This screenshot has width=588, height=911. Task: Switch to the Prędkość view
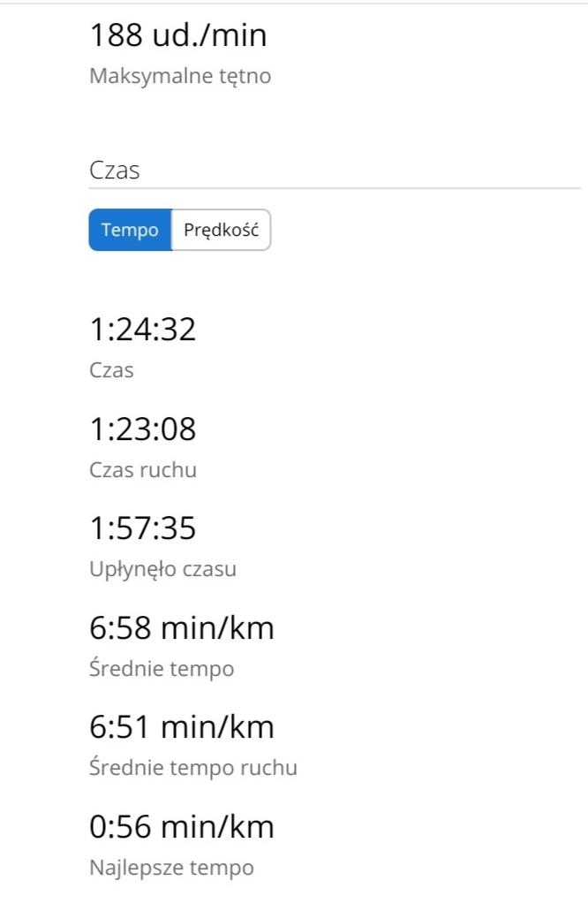(x=221, y=230)
